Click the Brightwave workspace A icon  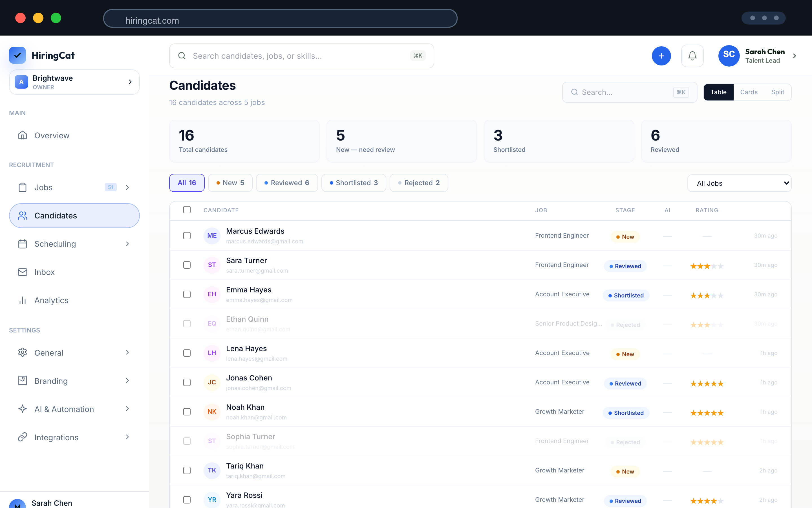pos(21,82)
